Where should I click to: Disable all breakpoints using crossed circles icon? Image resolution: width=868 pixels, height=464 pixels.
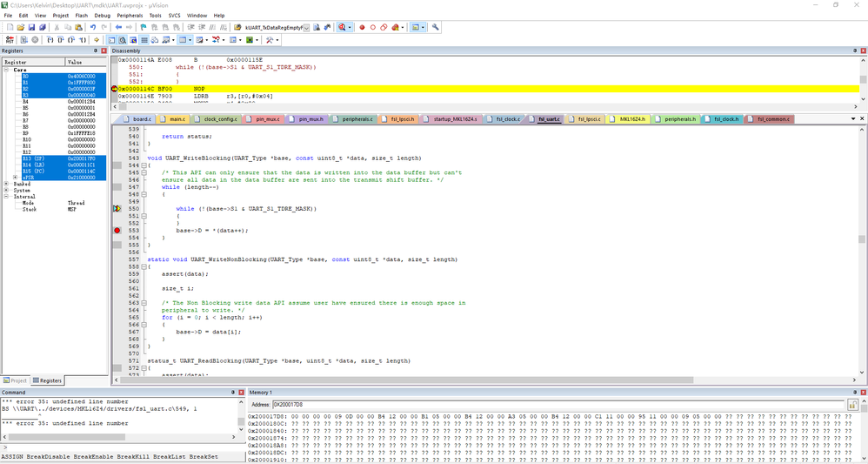[x=384, y=27]
